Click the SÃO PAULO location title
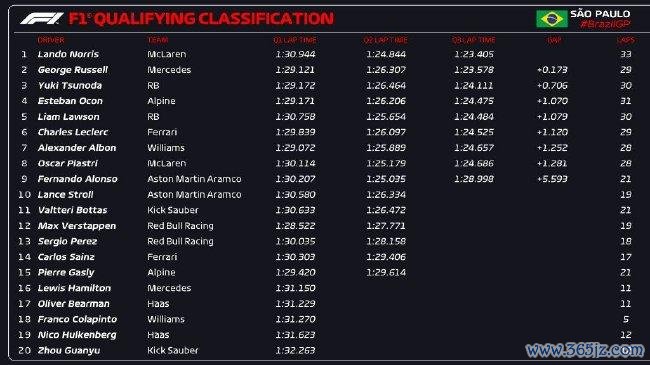This screenshot has width=650, height=365. (600, 14)
